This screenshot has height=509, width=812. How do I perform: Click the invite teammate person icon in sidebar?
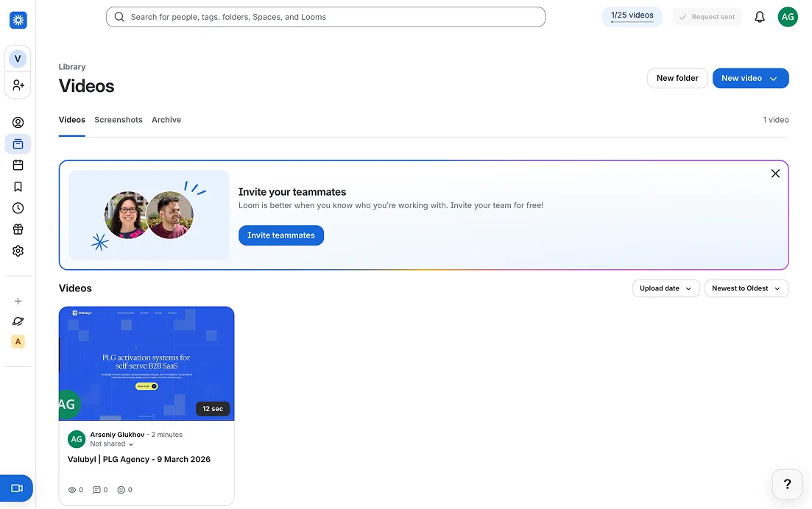click(18, 85)
